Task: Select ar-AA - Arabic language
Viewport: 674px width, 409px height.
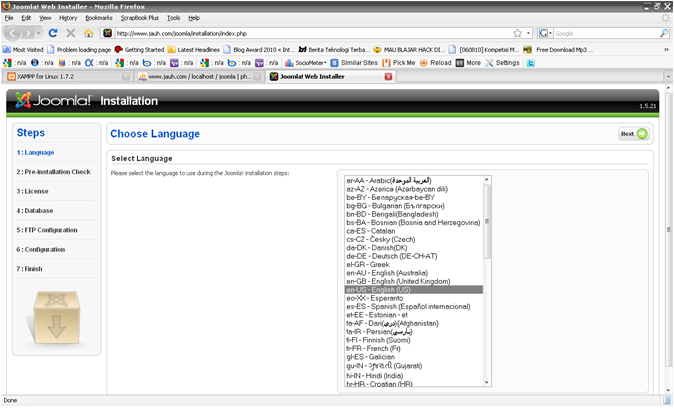Action: pyautogui.click(x=414, y=180)
